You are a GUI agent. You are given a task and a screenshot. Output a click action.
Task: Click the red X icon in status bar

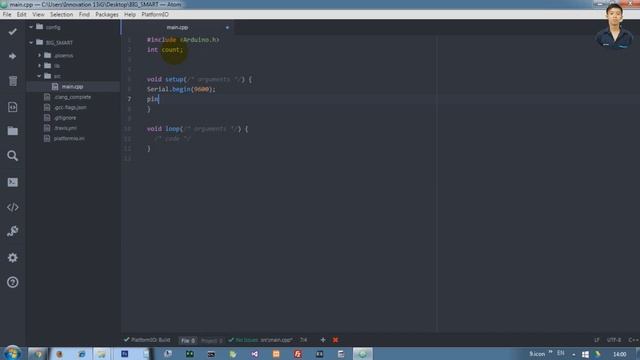tap(335, 340)
